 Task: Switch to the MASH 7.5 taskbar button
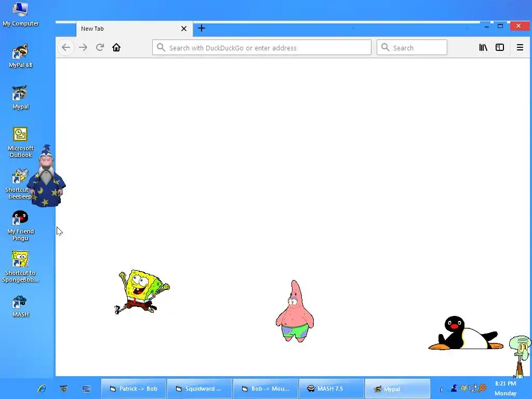331,389
